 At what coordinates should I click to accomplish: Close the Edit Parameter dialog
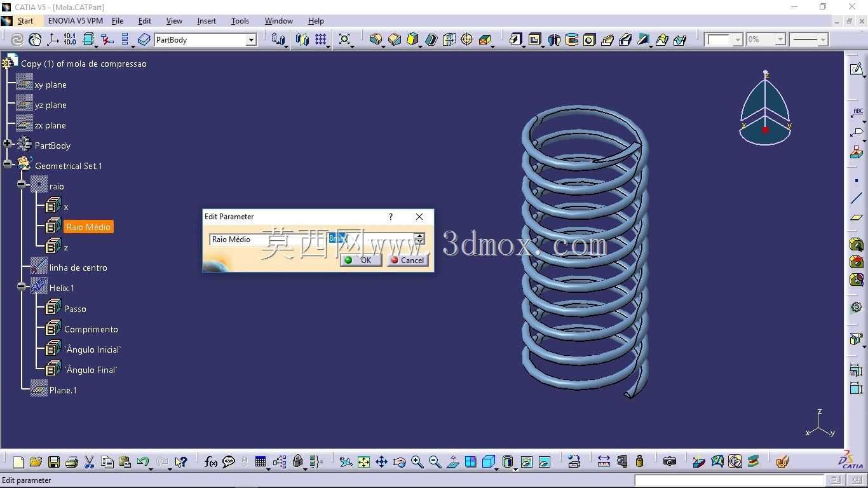tap(419, 217)
